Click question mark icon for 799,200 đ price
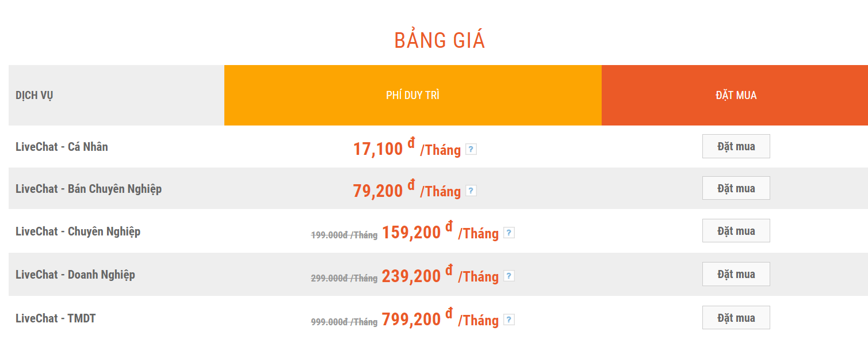 pyautogui.click(x=508, y=320)
